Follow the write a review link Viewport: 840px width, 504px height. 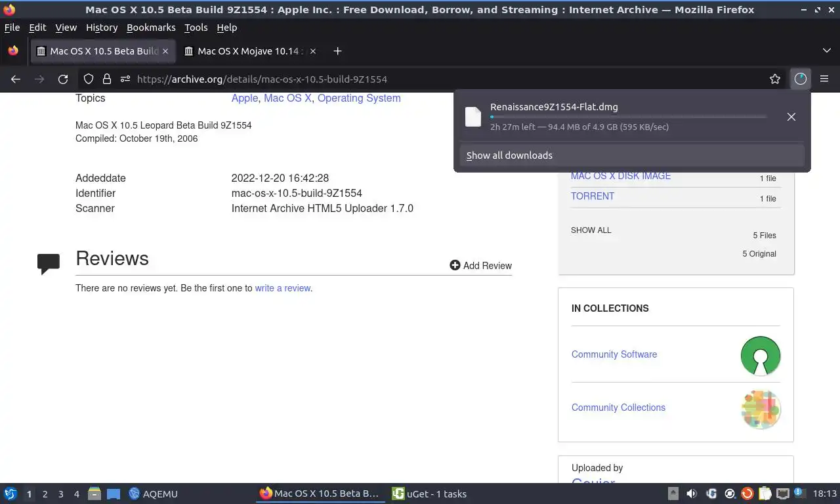(283, 288)
